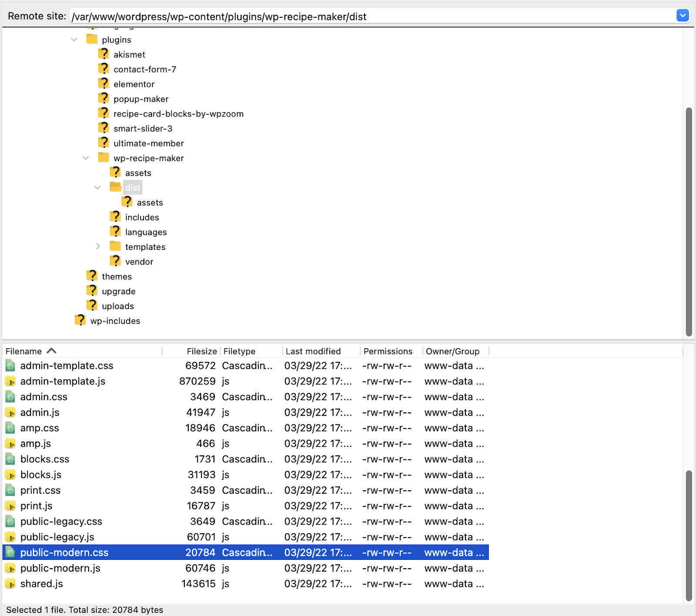Click the blocks.js file icon
The image size is (696, 616).
click(x=10, y=475)
